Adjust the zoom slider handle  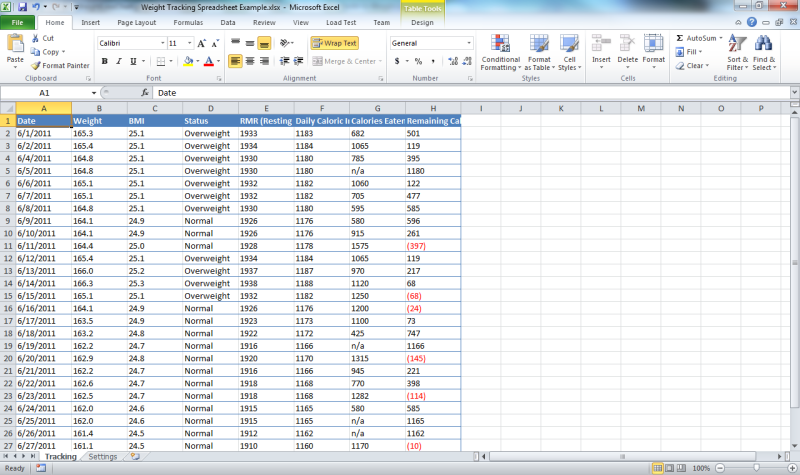tap(757, 468)
